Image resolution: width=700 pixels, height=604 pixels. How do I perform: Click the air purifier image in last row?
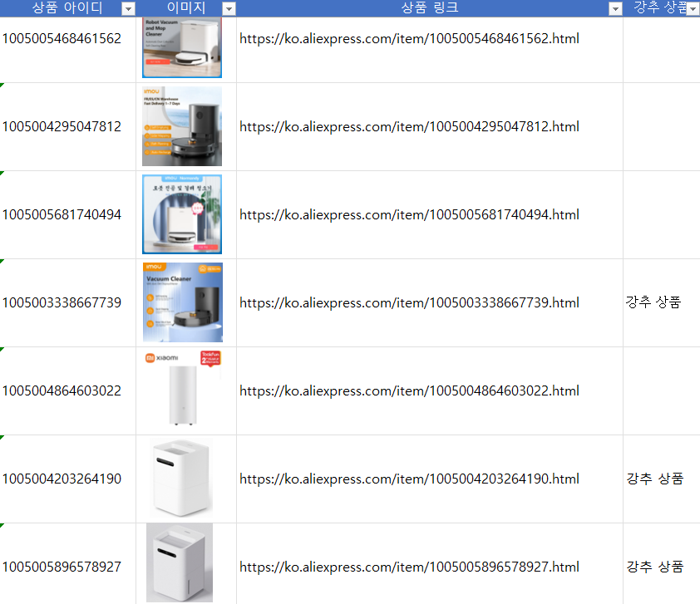click(x=179, y=562)
